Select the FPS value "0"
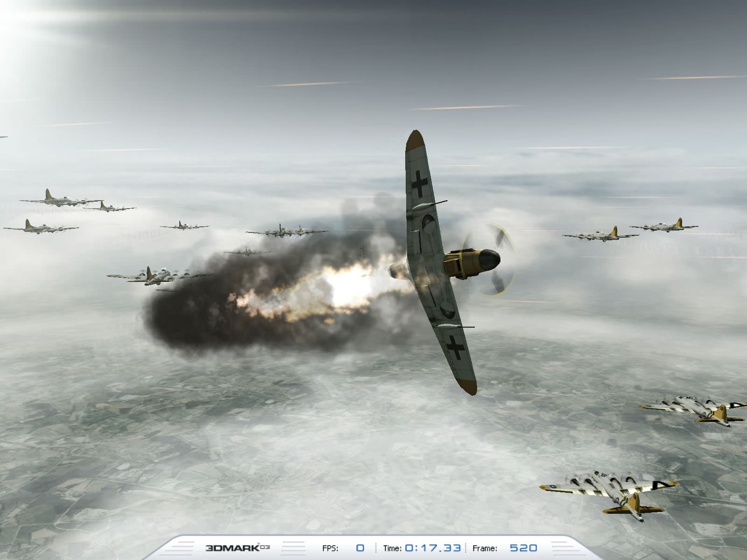747x560 pixels. click(x=360, y=548)
